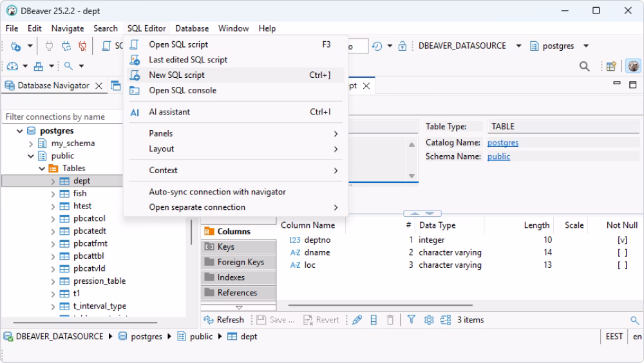Open the postgres database dropdown arrow
The image size is (644, 363).
tap(586, 46)
